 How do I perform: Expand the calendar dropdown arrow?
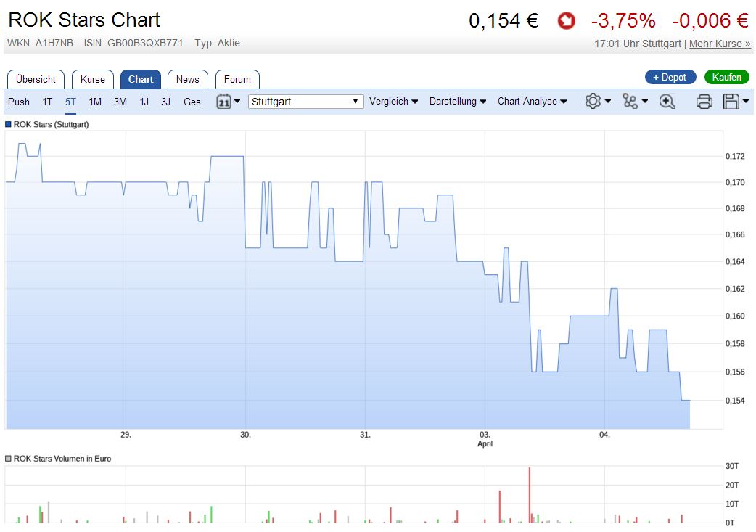tap(237, 101)
